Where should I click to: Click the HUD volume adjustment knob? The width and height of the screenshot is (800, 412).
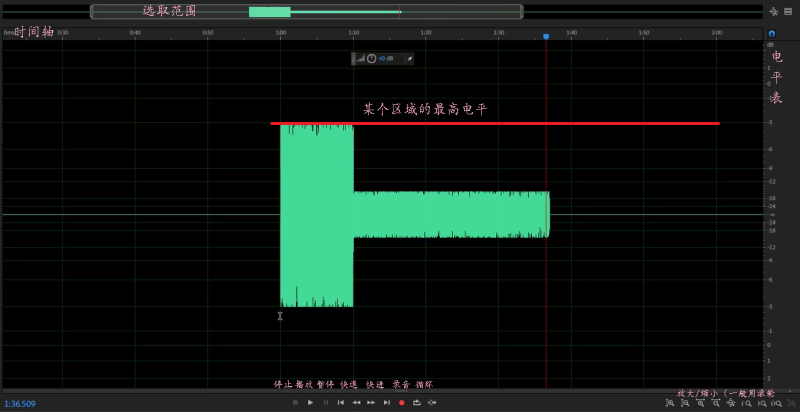point(371,59)
